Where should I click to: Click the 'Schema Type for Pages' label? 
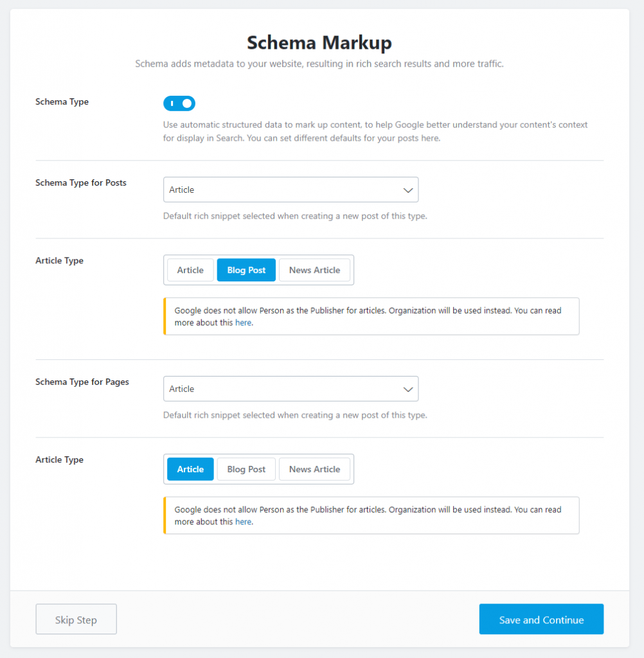[x=82, y=382]
